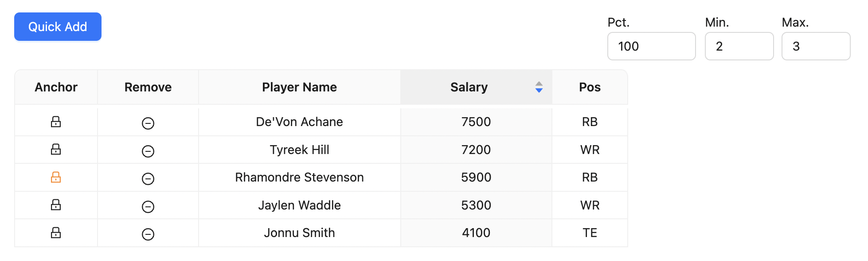
Task: Remove Jaylen Waddle from the list
Action: click(148, 206)
